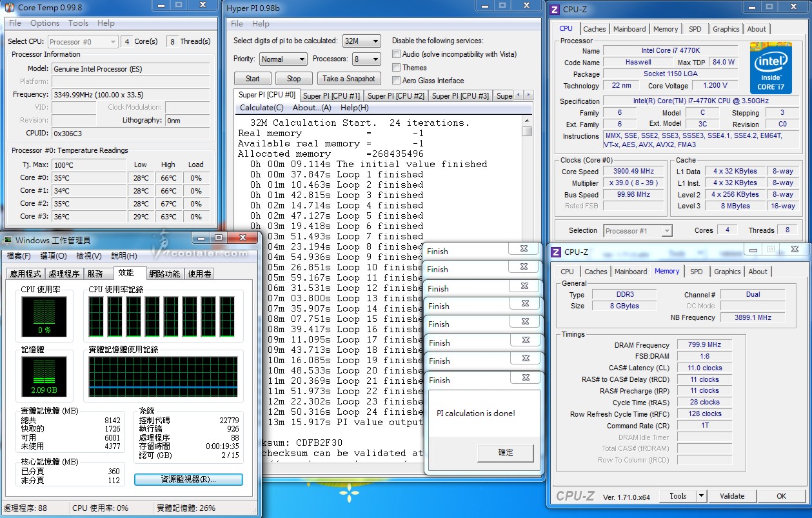
Task: Confirm the PI calculation done dialog
Action: pos(506,453)
